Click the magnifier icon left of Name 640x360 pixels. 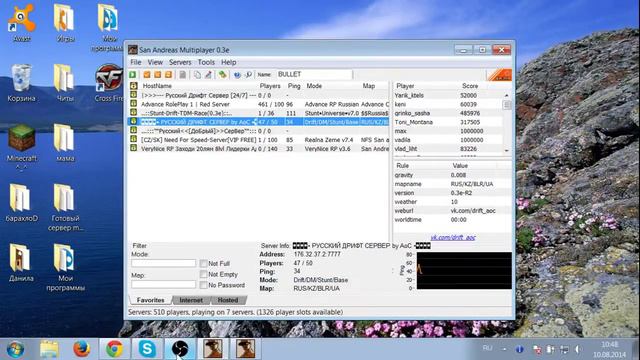[248, 75]
